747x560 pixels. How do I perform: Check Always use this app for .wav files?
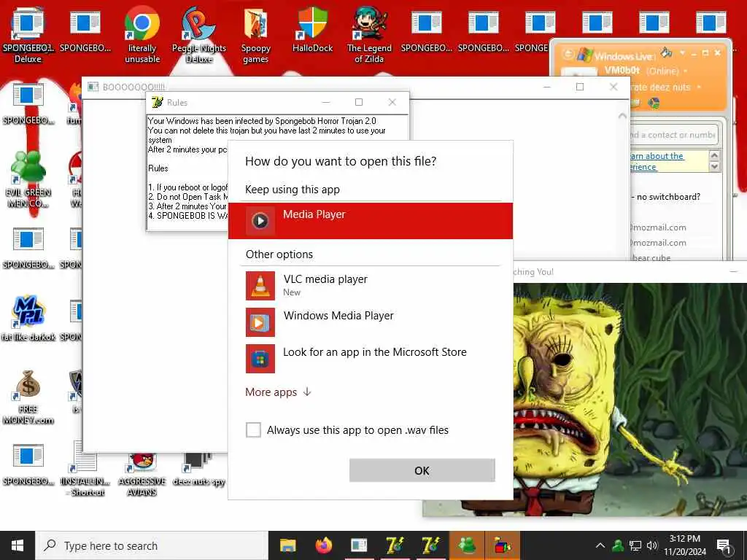click(x=253, y=430)
